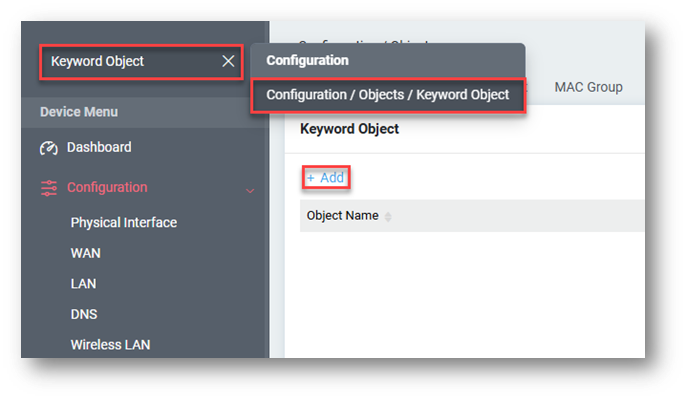This screenshot has width=687, height=400.
Task: Click the Configuration sliders icon in sidebar
Action: tap(49, 188)
